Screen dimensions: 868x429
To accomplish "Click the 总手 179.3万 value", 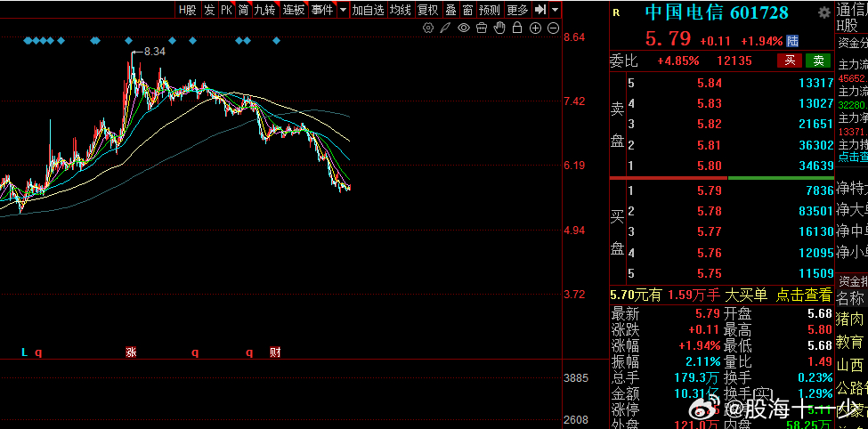I will click(x=697, y=378).
